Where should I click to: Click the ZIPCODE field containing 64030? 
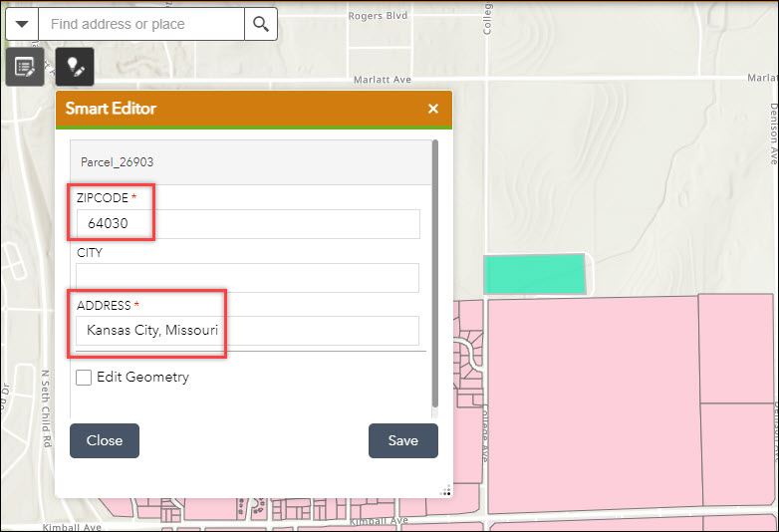247,224
